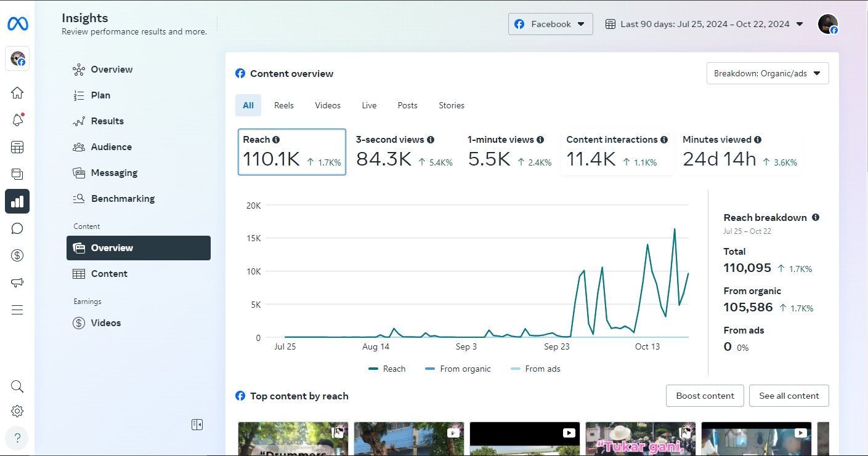The image size is (868, 456).
Task: Select the Insights bar chart icon
Action: [17, 201]
